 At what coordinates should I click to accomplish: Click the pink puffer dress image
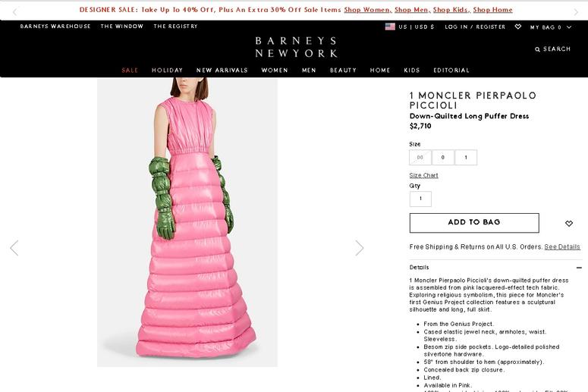click(187, 222)
